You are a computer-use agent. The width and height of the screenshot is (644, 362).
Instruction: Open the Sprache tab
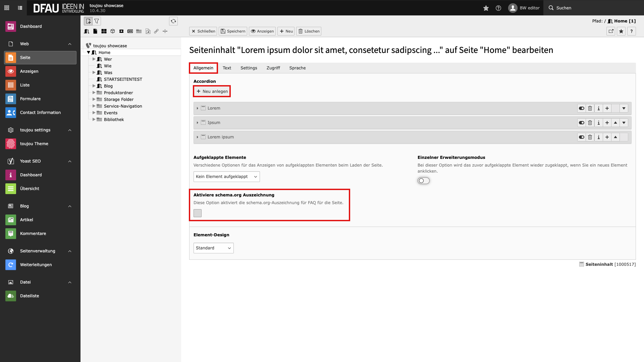point(297,68)
